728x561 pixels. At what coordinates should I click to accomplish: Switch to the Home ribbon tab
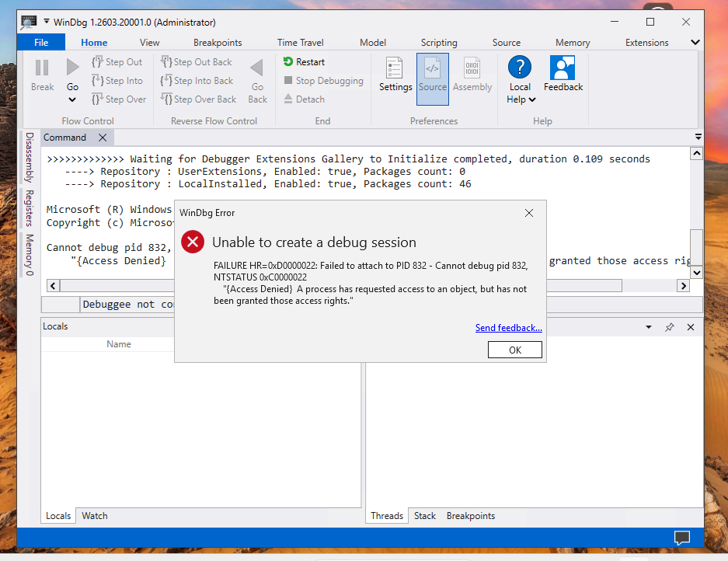point(94,42)
